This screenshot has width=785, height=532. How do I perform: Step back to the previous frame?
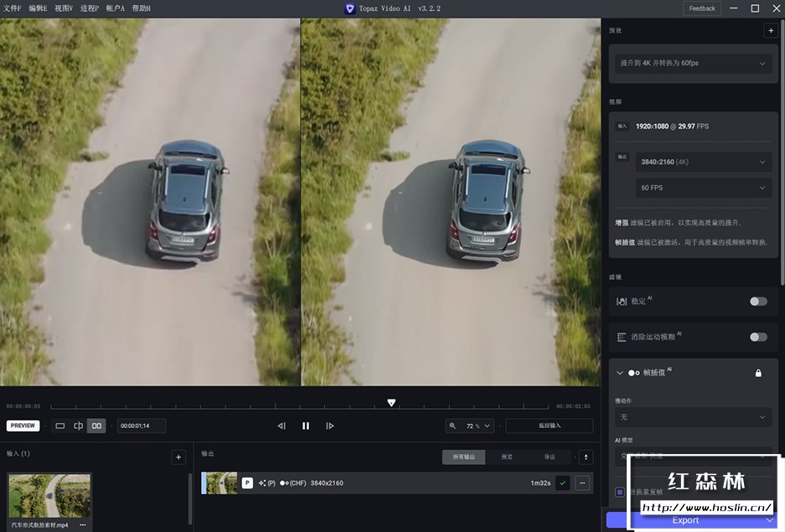pos(281,426)
